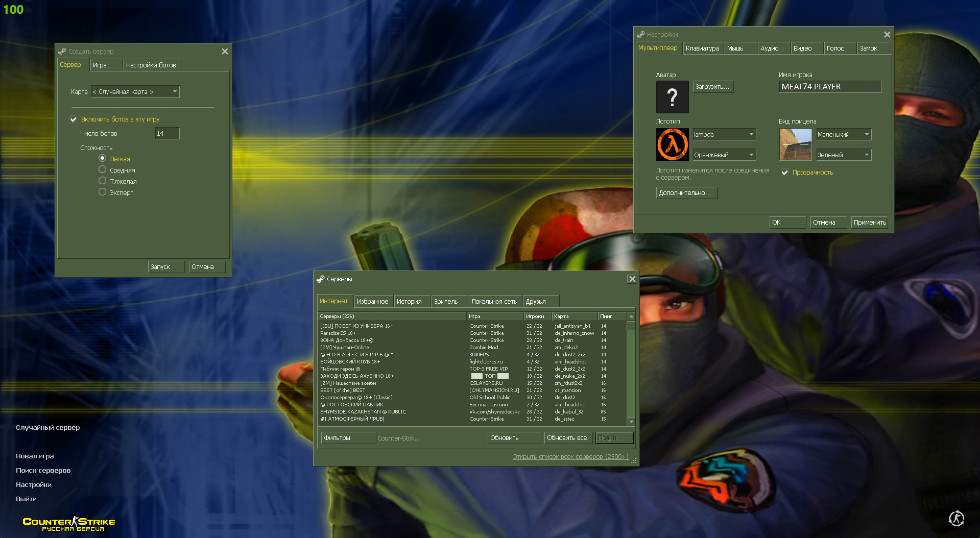Click server list scrollbar down arrow
Viewport: 980px width, 538px height.
click(x=631, y=422)
